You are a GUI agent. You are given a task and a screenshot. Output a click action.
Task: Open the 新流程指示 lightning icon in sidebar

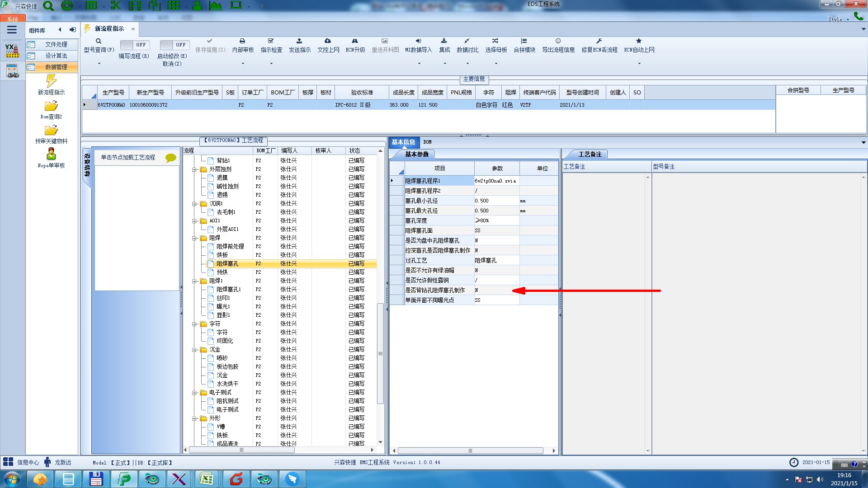click(51, 81)
